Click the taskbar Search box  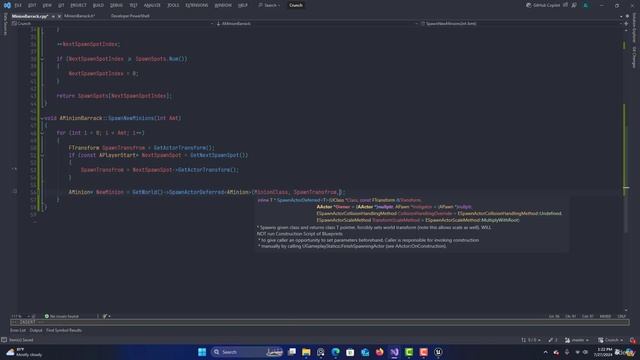[x=247, y=352]
